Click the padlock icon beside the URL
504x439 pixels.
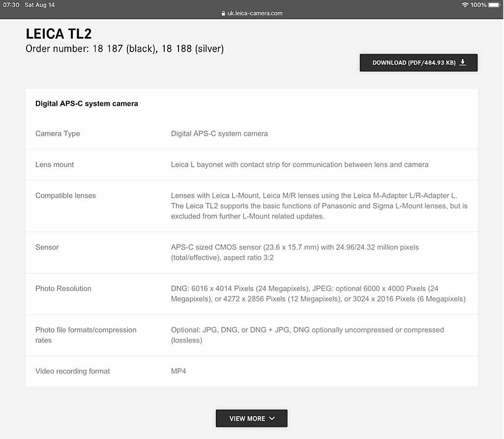point(223,14)
